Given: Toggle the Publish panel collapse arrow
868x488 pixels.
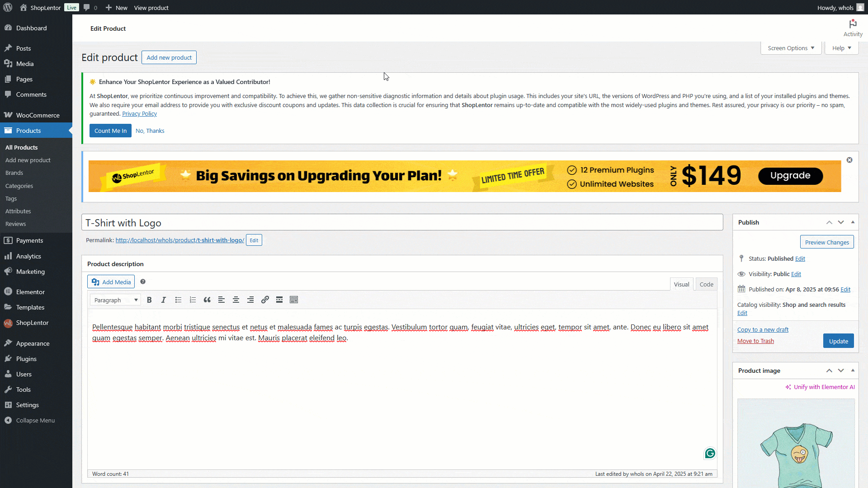Looking at the screenshot, I should [853, 222].
